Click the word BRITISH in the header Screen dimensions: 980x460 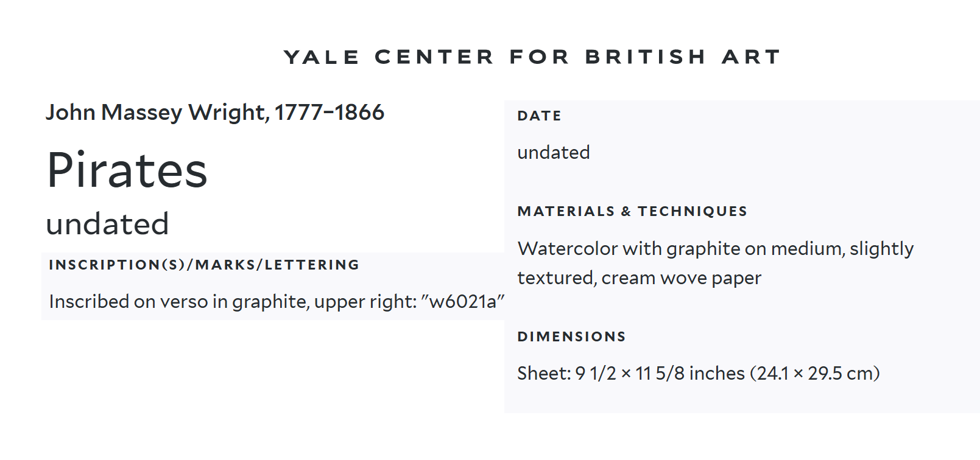(645, 57)
